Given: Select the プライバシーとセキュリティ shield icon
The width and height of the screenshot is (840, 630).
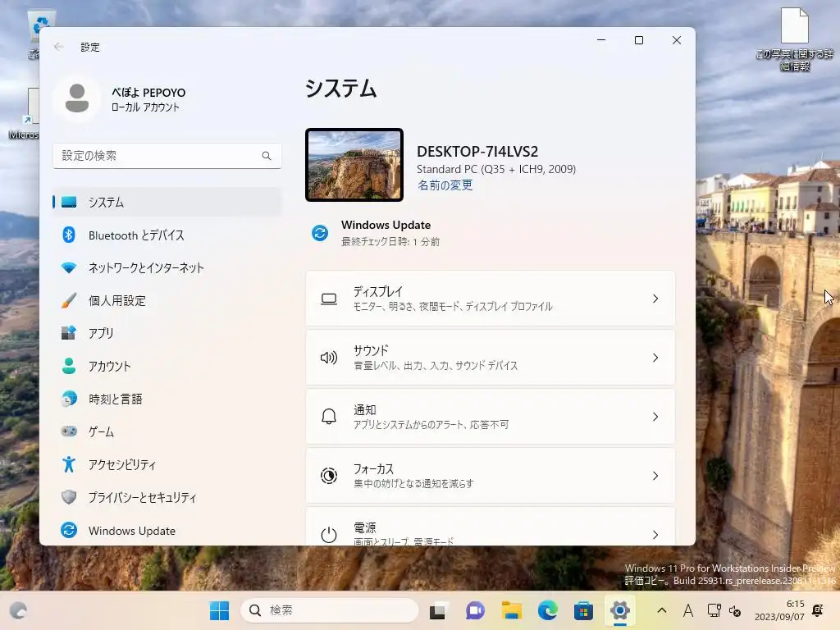Looking at the screenshot, I should coord(69,497).
